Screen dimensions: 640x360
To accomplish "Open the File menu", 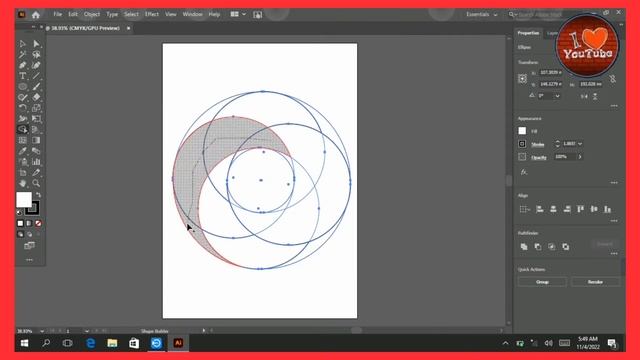I will (x=58, y=14).
